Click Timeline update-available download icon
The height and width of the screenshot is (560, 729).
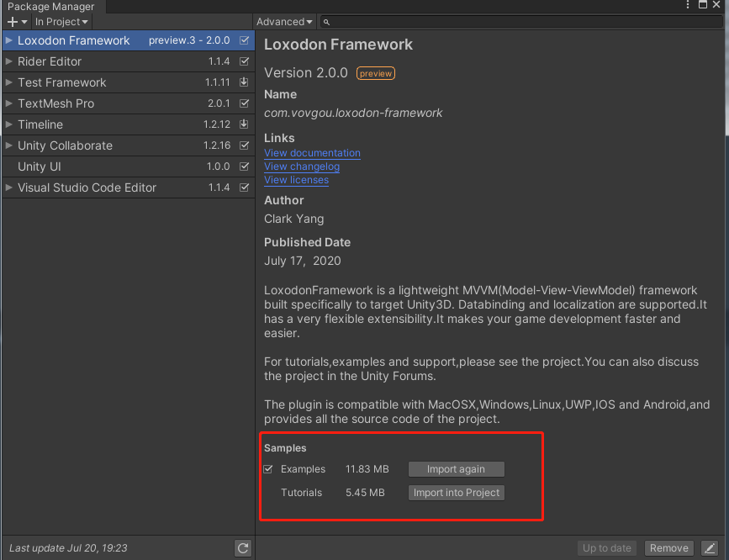coord(244,124)
